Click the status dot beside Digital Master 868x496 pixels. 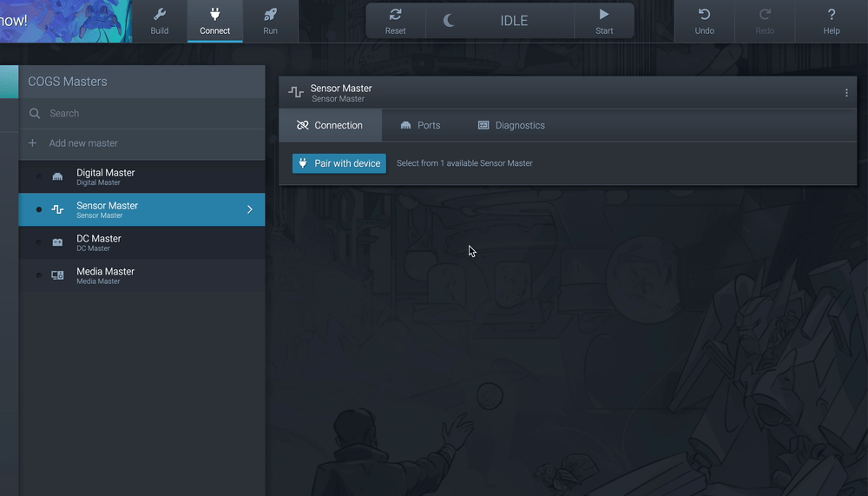click(x=39, y=177)
